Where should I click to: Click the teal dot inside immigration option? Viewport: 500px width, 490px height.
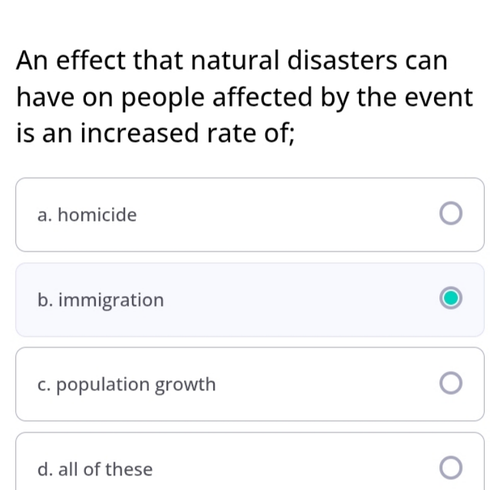[451, 298]
